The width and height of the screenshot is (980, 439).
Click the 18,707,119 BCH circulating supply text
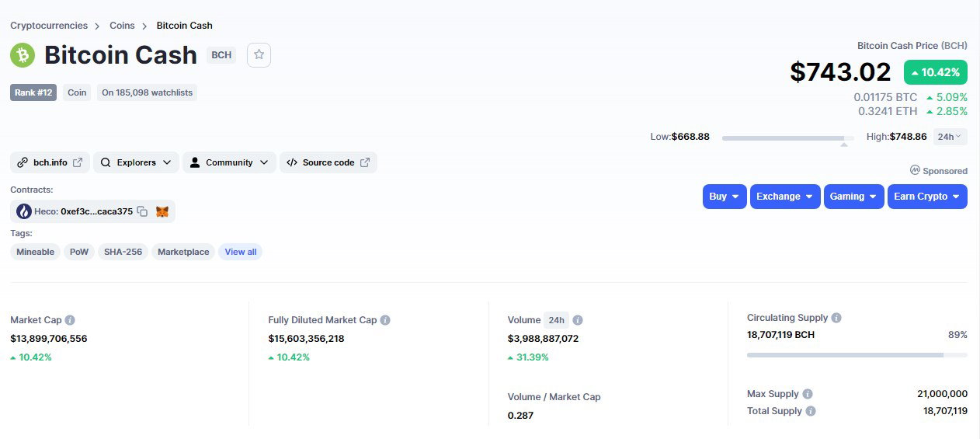(x=780, y=335)
